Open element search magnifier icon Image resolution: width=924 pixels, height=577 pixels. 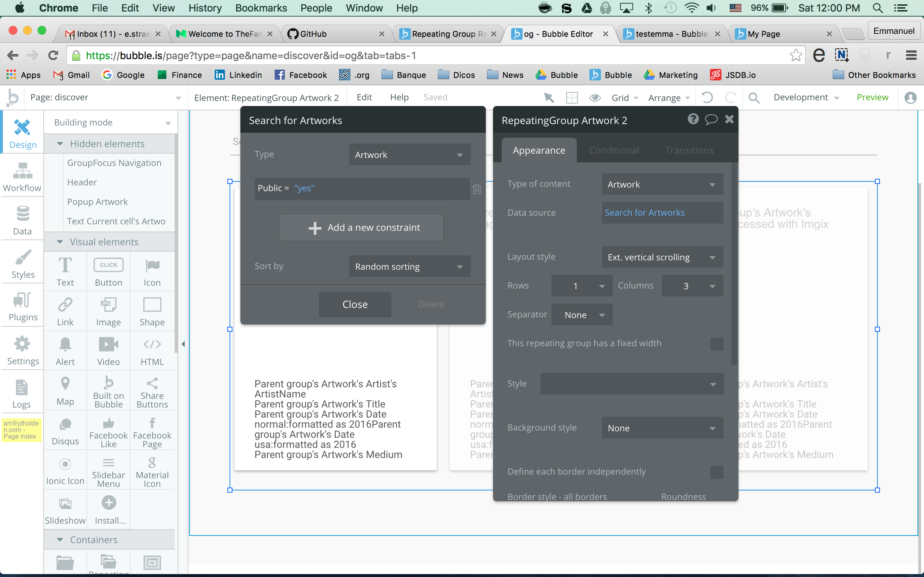(754, 98)
